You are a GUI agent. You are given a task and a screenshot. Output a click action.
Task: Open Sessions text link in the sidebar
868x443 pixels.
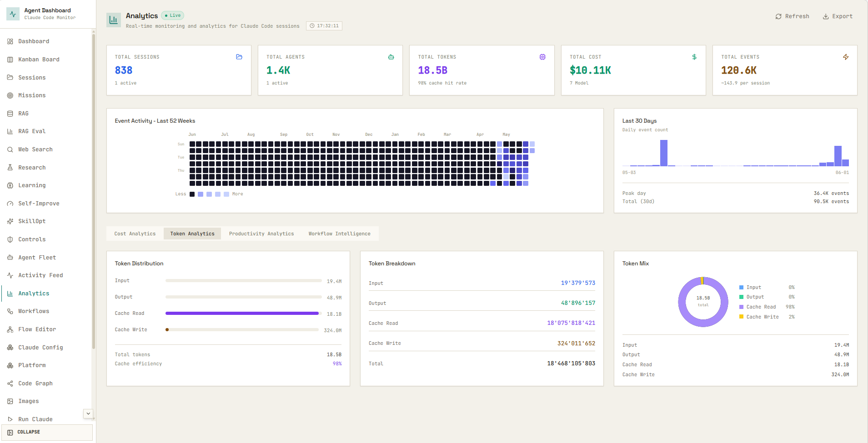pos(32,78)
